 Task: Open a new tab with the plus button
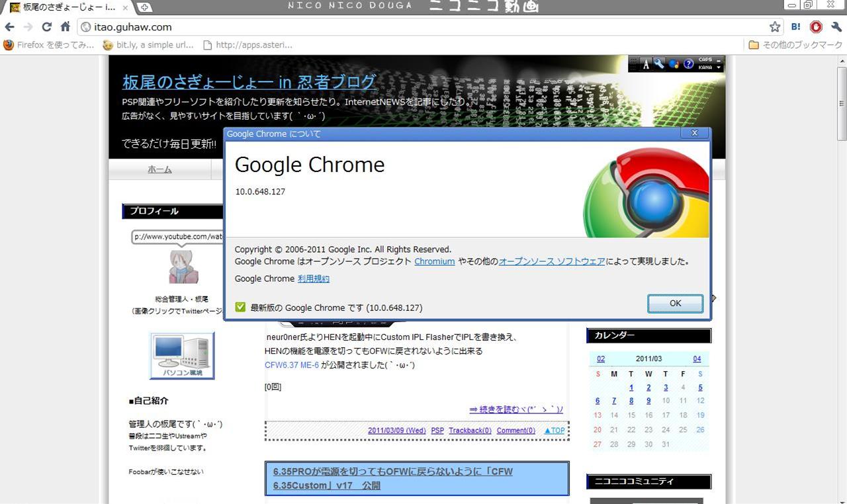click(144, 7)
